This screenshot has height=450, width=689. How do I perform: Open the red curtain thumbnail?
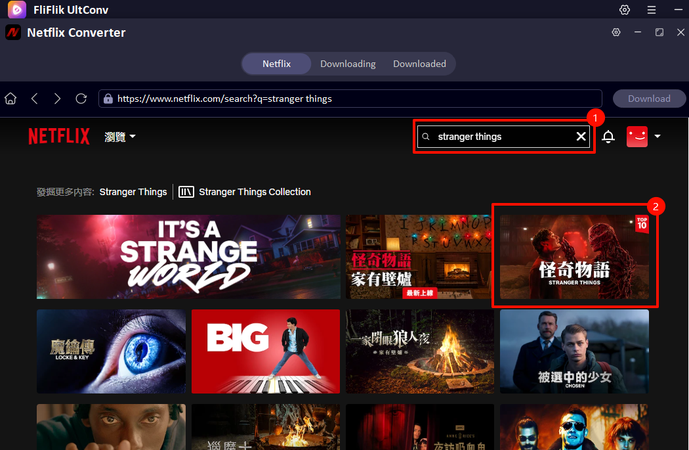coord(420,427)
